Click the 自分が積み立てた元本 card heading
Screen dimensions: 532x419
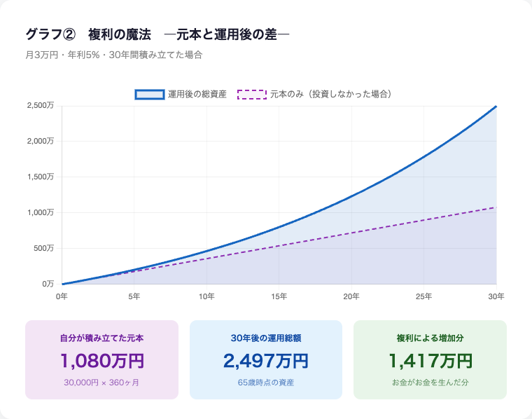(101, 338)
